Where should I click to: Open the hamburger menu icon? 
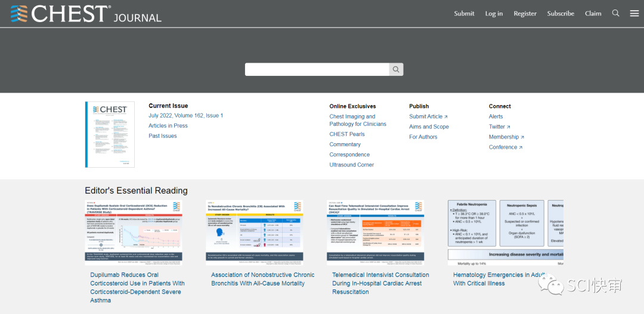(634, 14)
